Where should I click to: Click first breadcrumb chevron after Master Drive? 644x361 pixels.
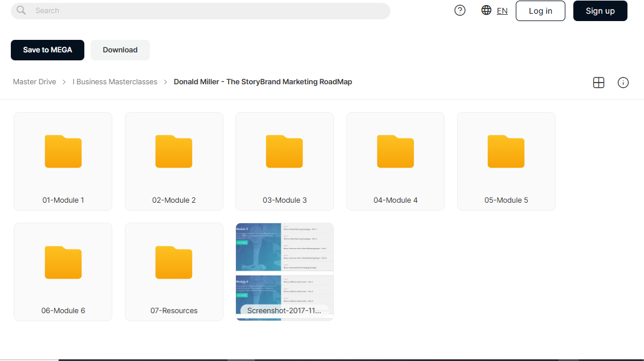[64, 82]
